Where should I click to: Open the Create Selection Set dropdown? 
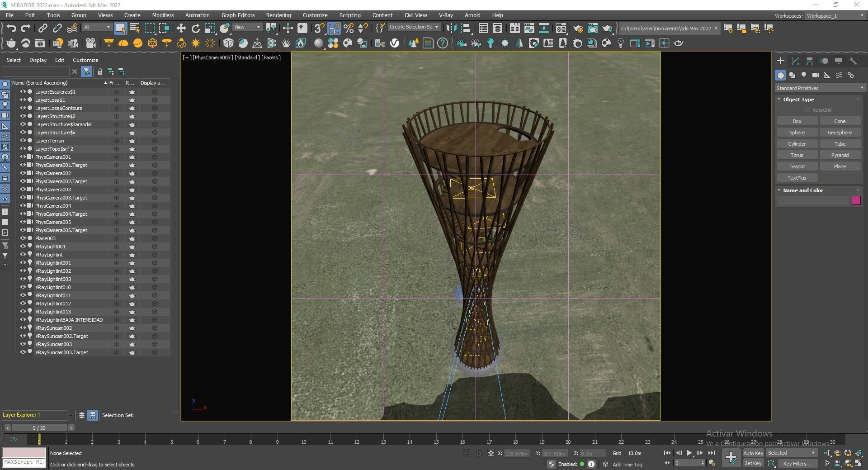coord(414,27)
